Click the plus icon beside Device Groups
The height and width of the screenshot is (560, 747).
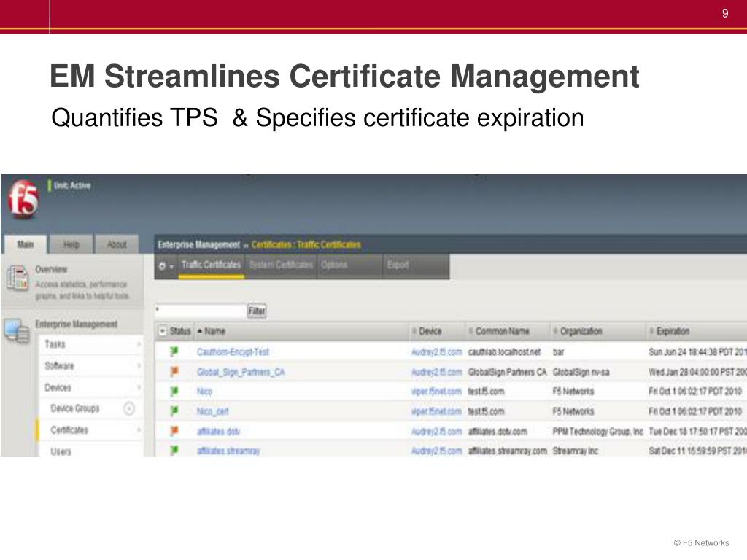[129, 408]
